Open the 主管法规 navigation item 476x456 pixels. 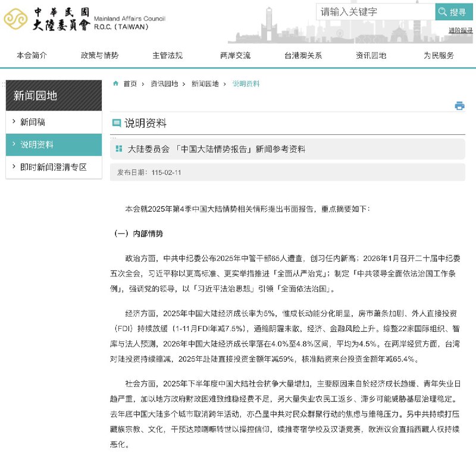pyautogui.click(x=168, y=55)
